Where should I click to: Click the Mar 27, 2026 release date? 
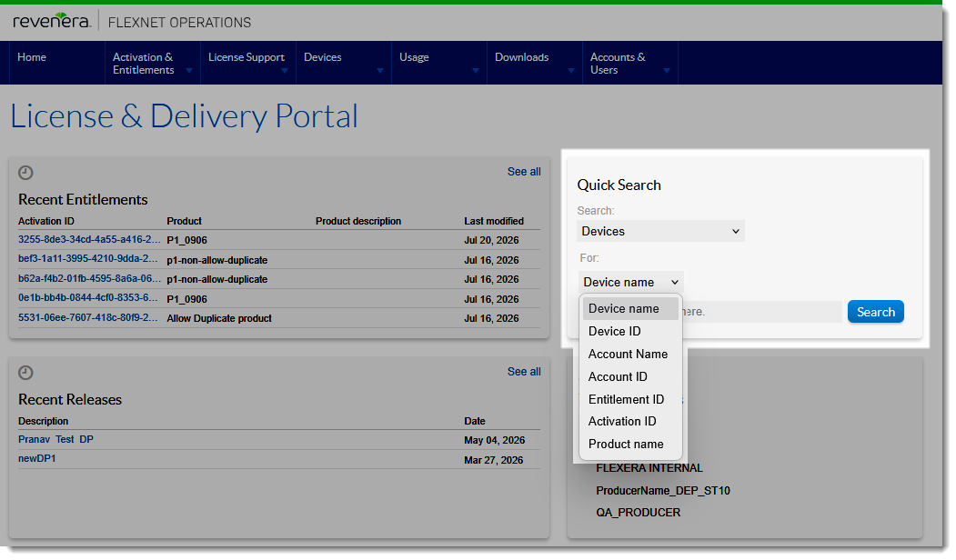494,460
